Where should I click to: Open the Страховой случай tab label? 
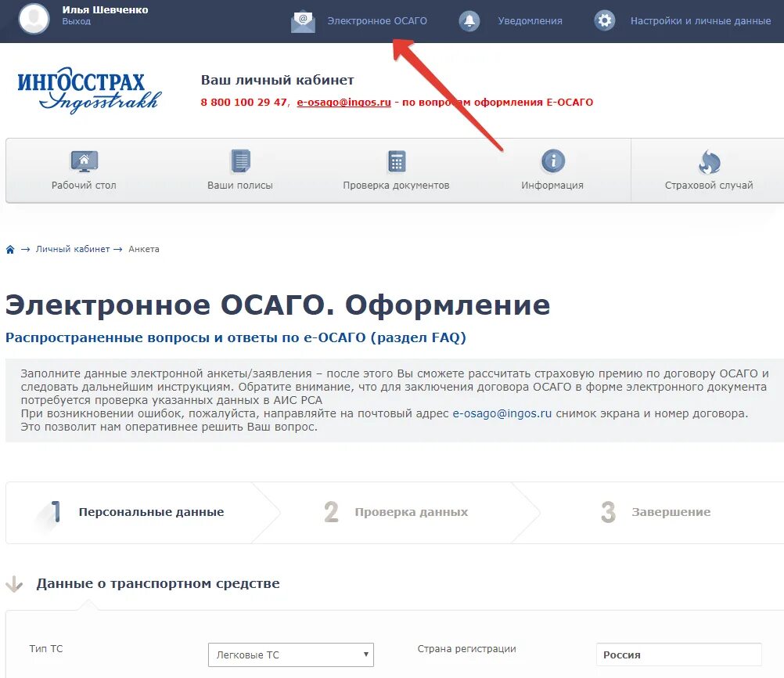coord(709,185)
